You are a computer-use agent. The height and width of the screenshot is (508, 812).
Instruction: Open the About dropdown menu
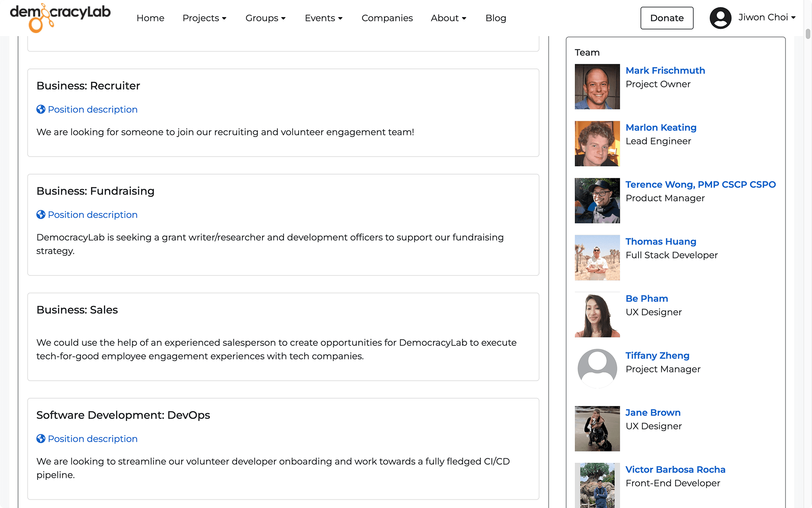[x=448, y=18]
